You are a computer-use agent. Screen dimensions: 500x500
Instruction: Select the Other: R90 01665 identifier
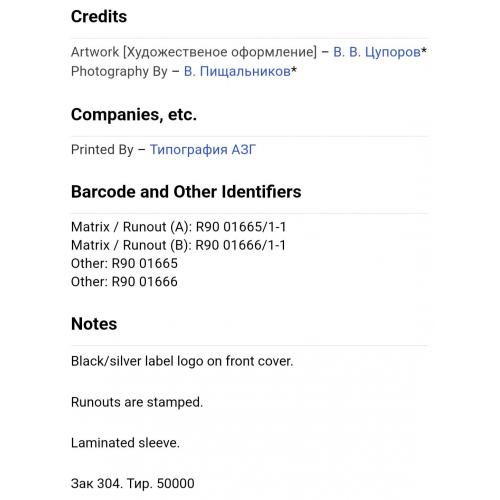[124, 263]
